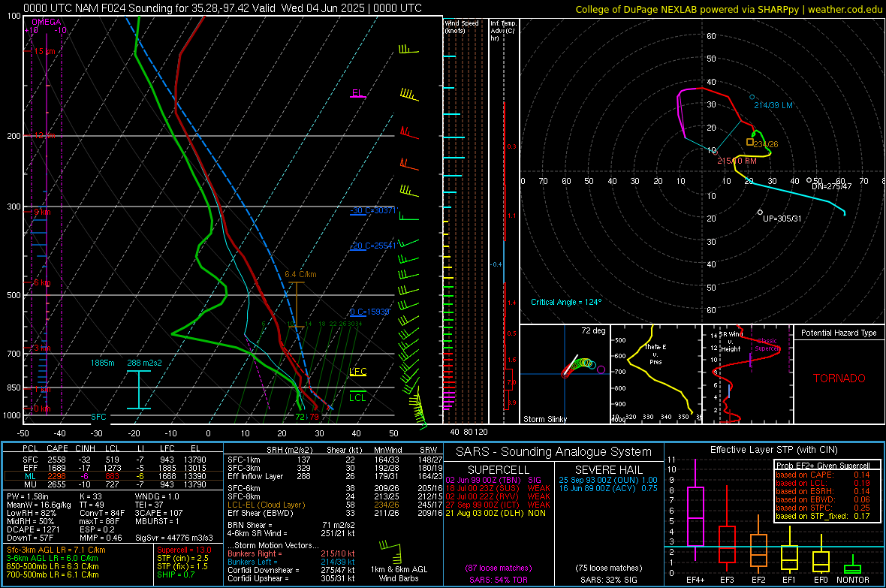Click the SARS: 54% TOR result
This screenshot has height=588, width=886.
click(499, 580)
